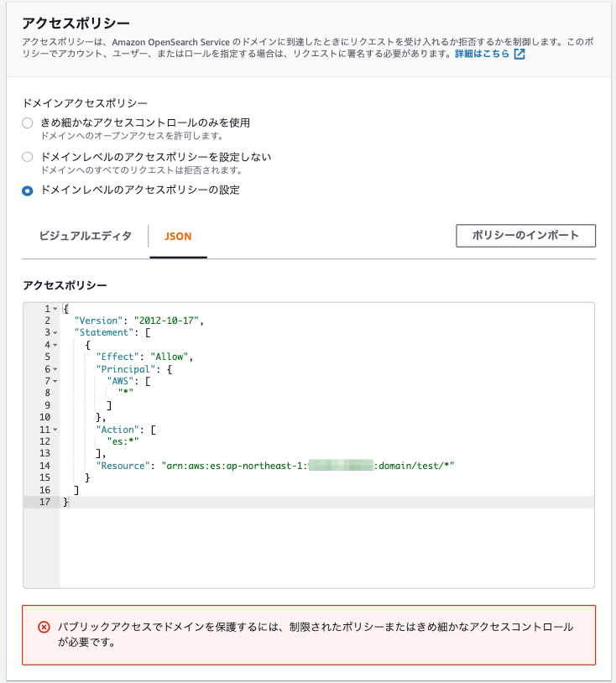Switch to the ビジュアルエディタ tab
Viewport: 616px width, 683px height.
pos(86,236)
